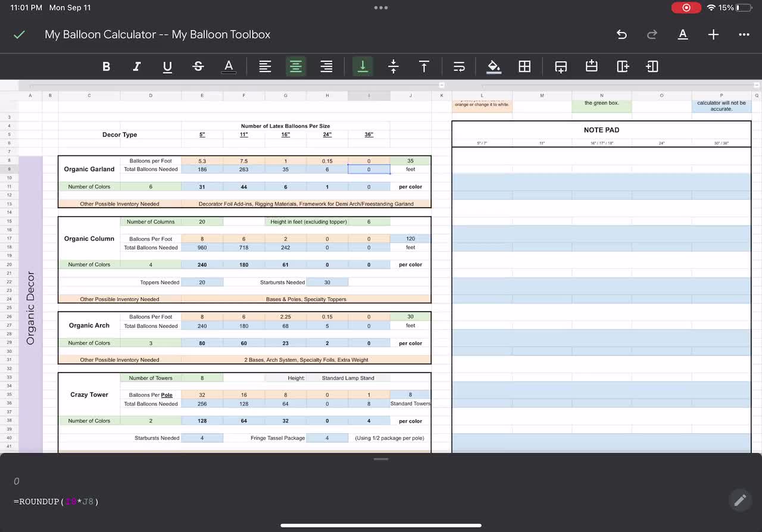This screenshot has width=762, height=532.
Task: Select column header I
Action: [x=369, y=95]
